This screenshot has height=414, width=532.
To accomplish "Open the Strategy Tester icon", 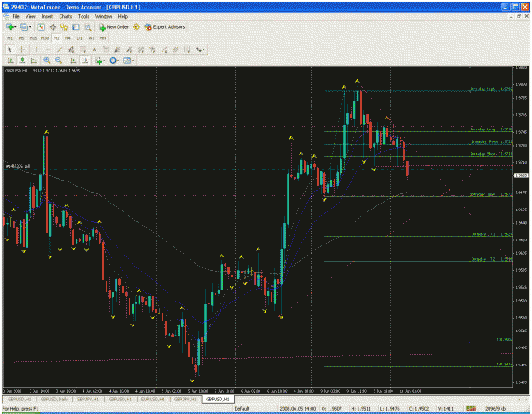I will pos(88,26).
